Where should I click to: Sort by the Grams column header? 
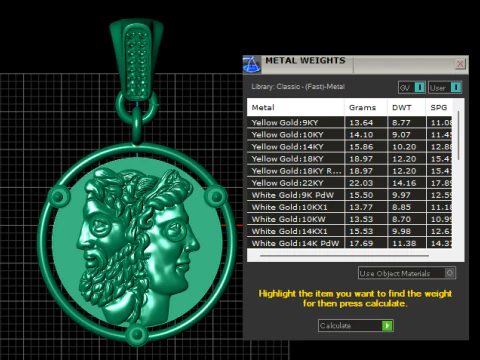(x=366, y=107)
